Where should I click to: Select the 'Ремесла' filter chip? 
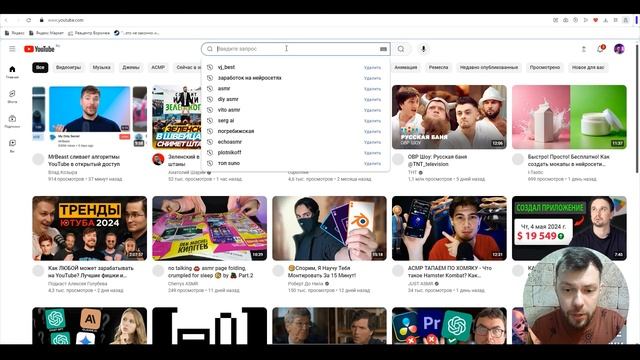pyautogui.click(x=438, y=67)
